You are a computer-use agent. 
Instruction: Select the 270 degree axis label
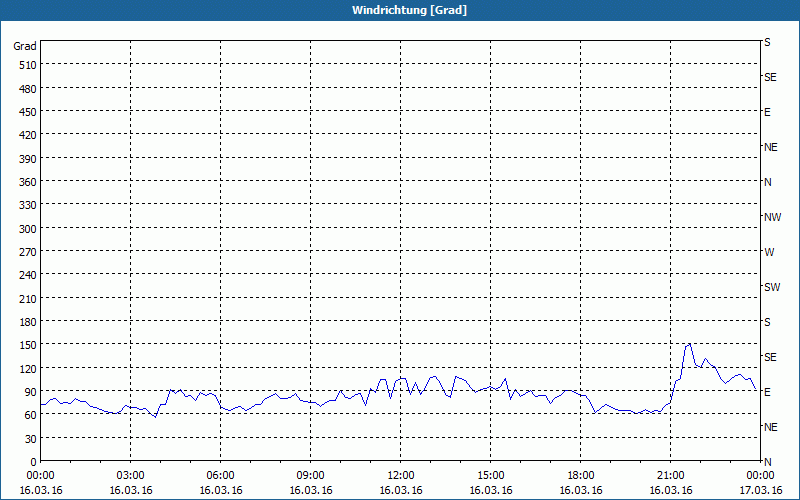click(28, 252)
